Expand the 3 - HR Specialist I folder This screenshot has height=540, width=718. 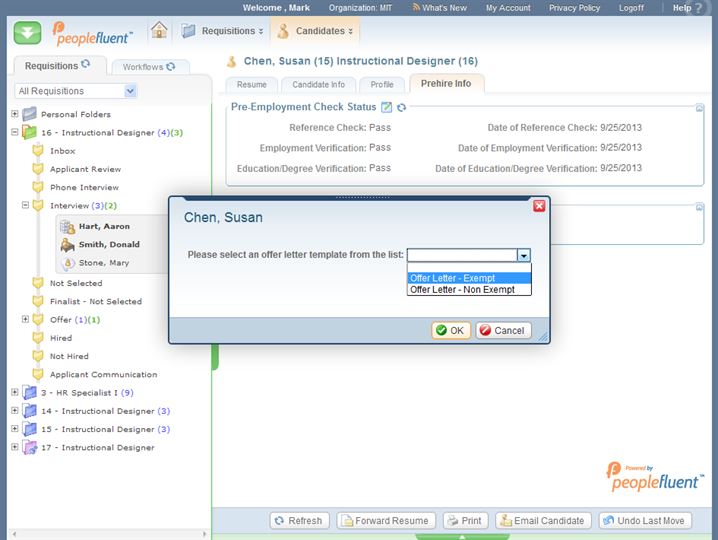15,392
